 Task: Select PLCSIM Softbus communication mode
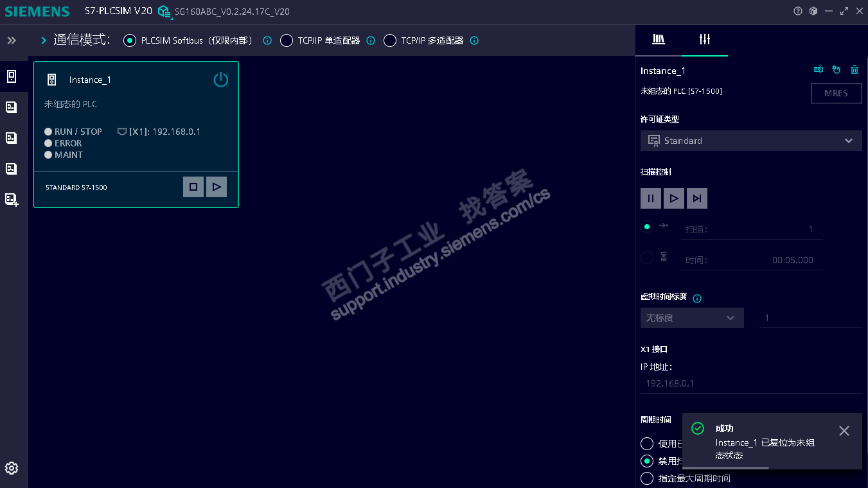(130, 40)
